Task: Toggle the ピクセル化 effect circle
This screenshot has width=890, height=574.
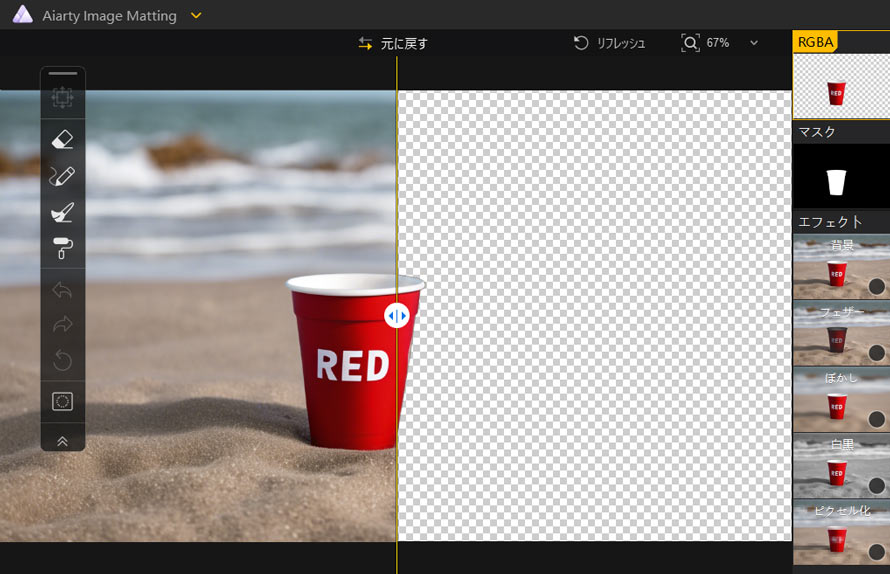Action: pyautogui.click(x=877, y=552)
